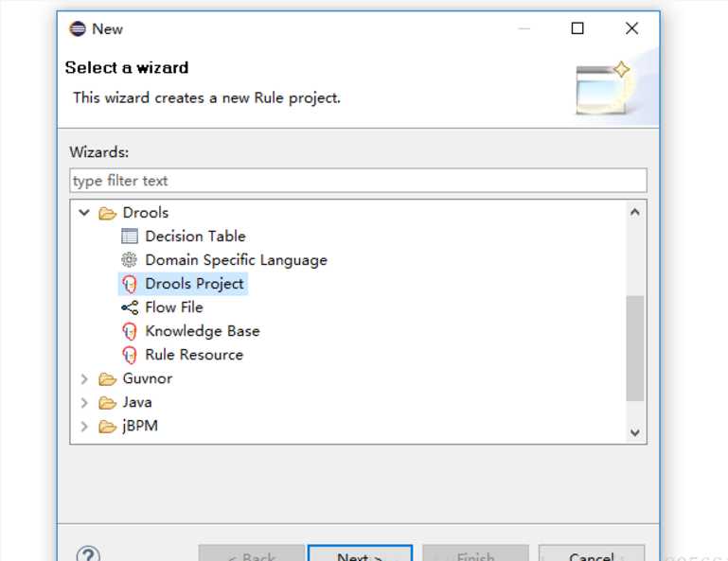The width and height of the screenshot is (728, 561).
Task: Collapse the Drools category
Action: 84,213
